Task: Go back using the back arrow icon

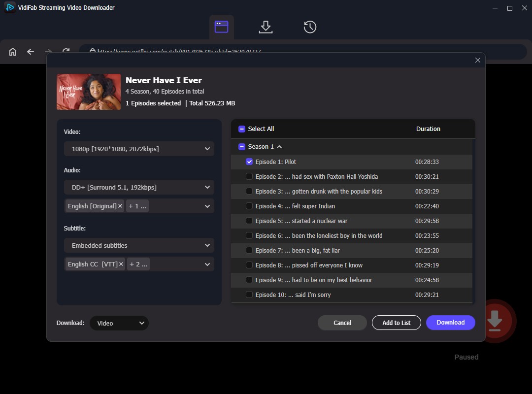Action: tap(30, 51)
